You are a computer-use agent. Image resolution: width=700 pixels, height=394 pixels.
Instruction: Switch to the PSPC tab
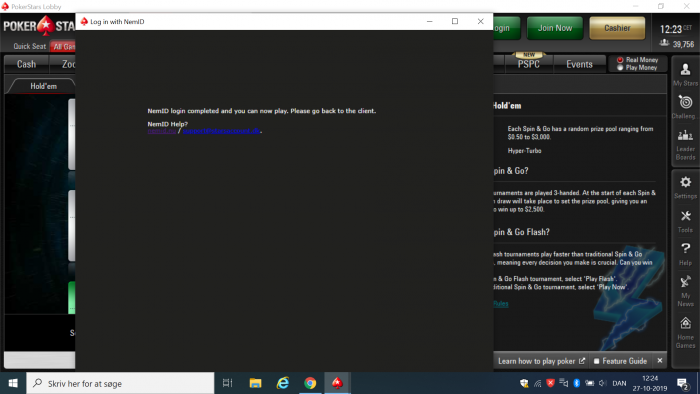(529, 64)
